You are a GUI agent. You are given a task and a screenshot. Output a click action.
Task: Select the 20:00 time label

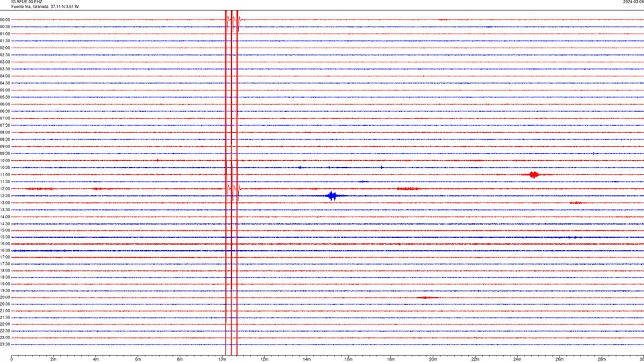click(5, 298)
